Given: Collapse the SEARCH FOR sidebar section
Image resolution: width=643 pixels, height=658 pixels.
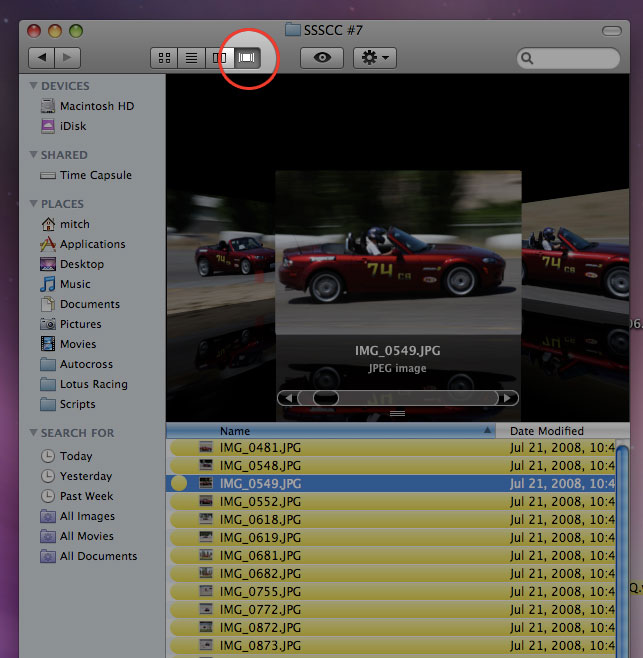Looking at the screenshot, I should (33, 433).
